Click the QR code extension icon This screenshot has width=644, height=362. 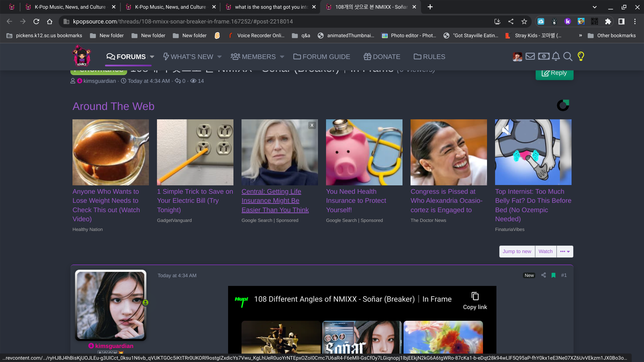coord(594,21)
